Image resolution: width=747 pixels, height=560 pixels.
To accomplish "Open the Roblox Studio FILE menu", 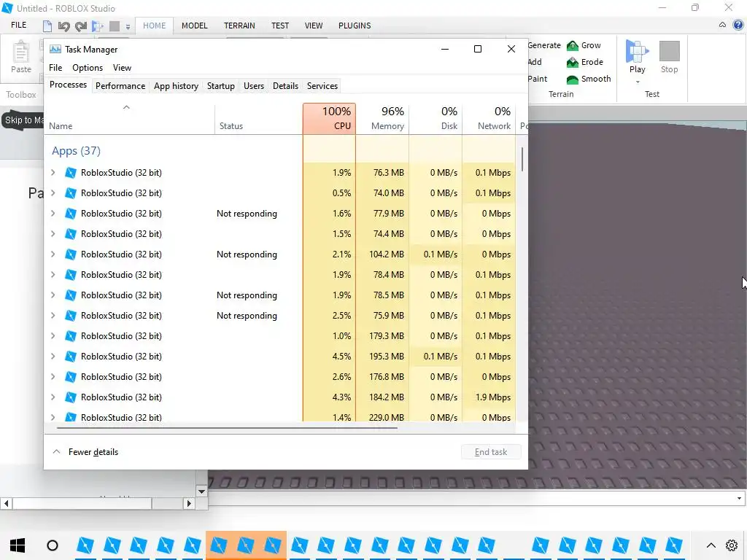I will (18, 26).
